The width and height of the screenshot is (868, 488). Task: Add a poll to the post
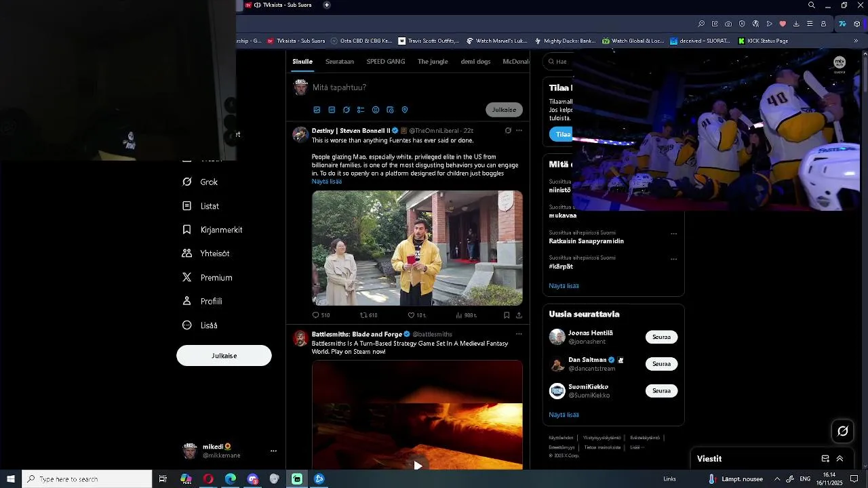click(361, 110)
